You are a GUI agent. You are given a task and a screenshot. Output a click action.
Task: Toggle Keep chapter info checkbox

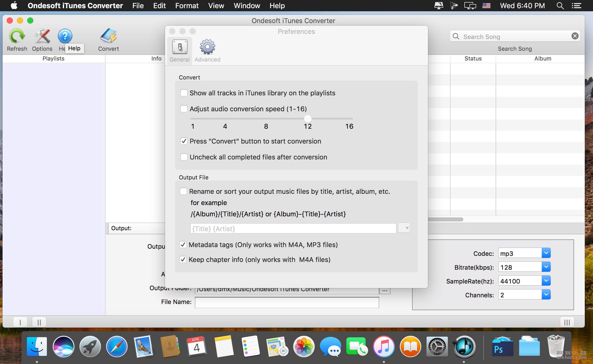click(x=183, y=259)
